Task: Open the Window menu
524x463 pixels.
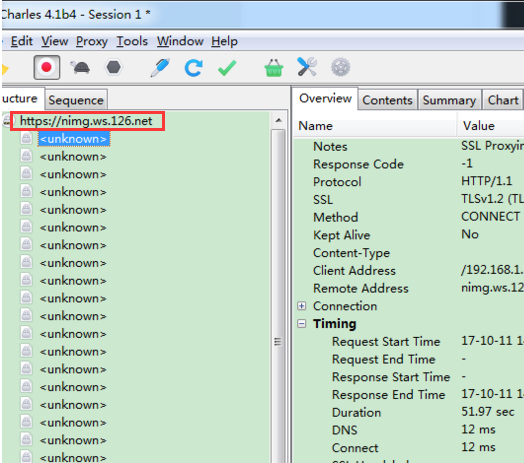Action: pos(180,41)
